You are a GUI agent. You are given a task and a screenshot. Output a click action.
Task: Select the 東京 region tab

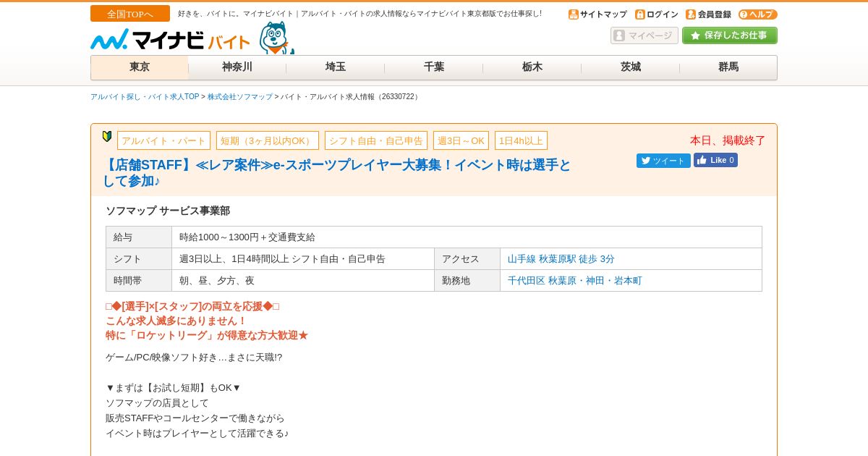(x=140, y=67)
